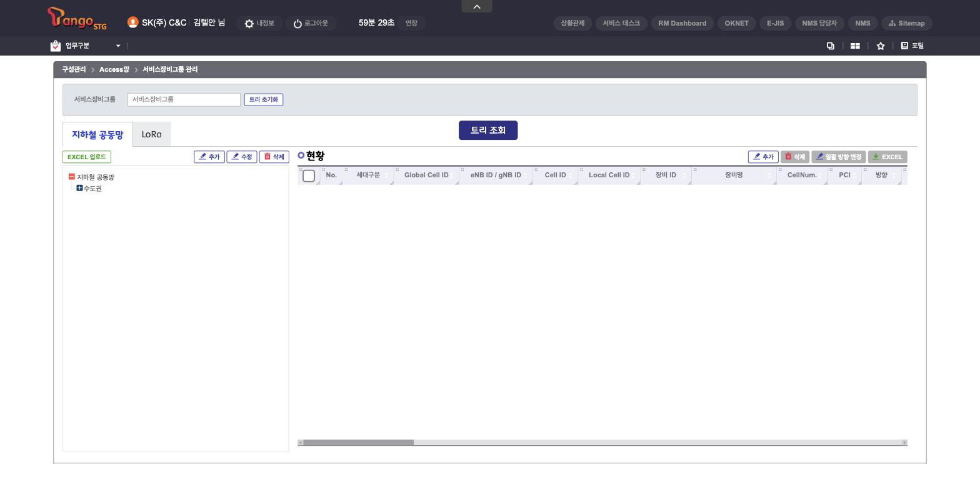Screen dimensions: 980x482
Task: Sort by the eNB ID / gNB ID column
Action: (496, 175)
